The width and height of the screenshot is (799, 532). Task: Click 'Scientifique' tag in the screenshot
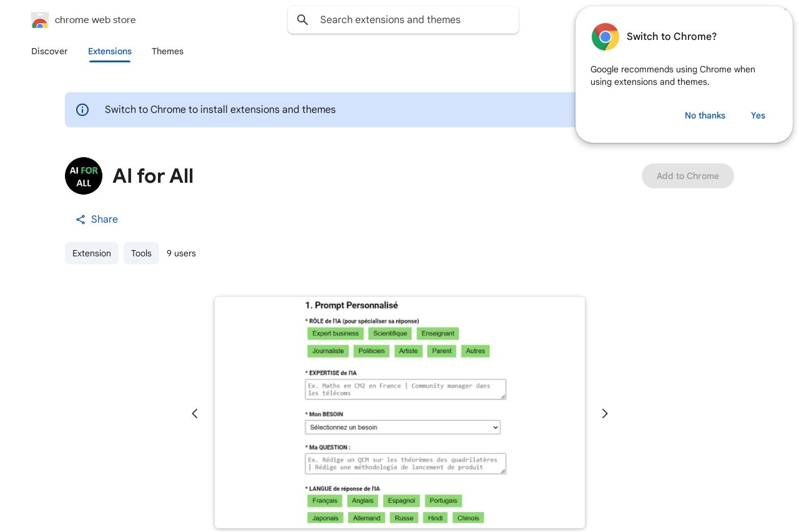point(390,334)
